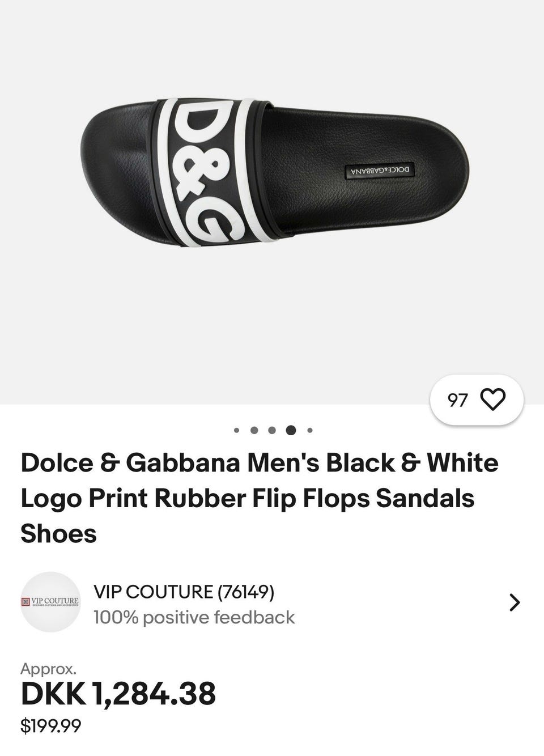Image resolution: width=544 pixels, height=756 pixels.
Task: Tap the Approx. conversion label
Action: (x=48, y=669)
